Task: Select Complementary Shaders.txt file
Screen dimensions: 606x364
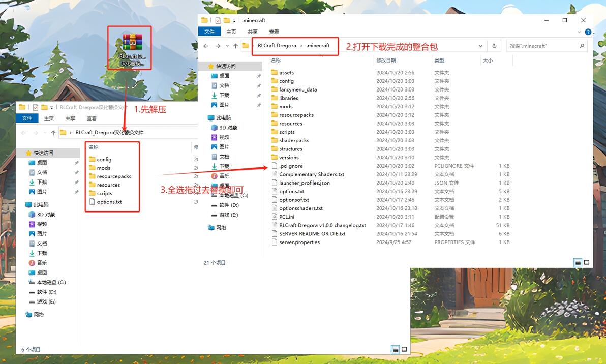Action: (x=308, y=175)
